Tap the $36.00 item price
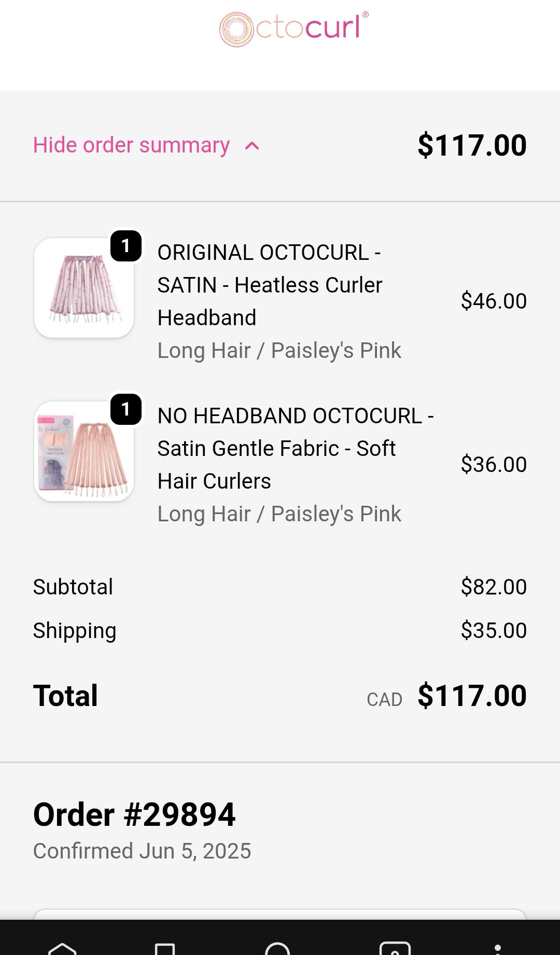Viewport: 560px width, 955px height. point(494,464)
